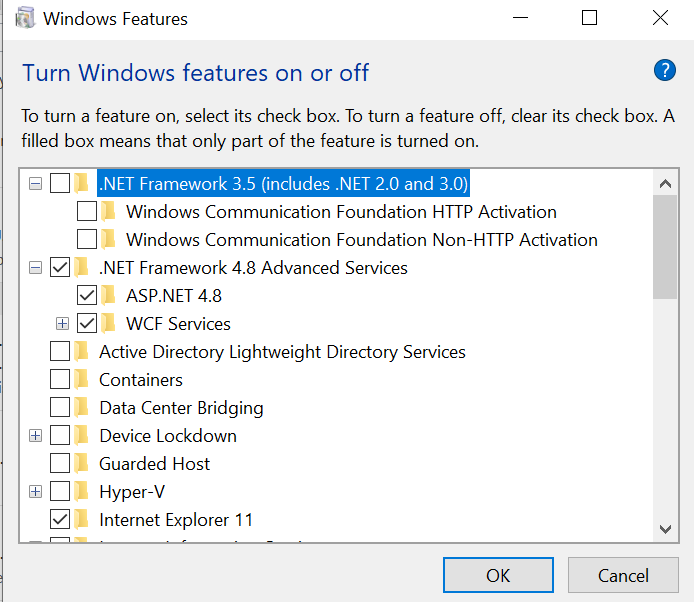Click the Windows Features title bar icon
The height and width of the screenshot is (602, 694).
coord(25,18)
